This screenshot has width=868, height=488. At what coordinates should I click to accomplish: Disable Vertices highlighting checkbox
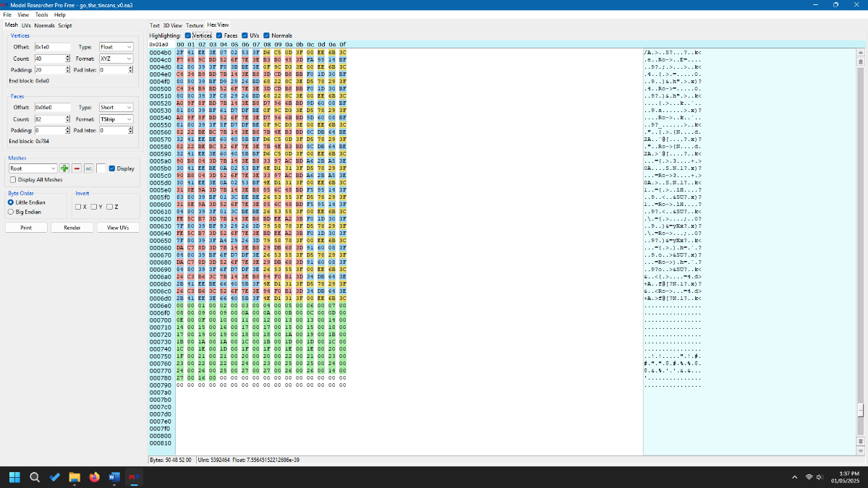[188, 35]
